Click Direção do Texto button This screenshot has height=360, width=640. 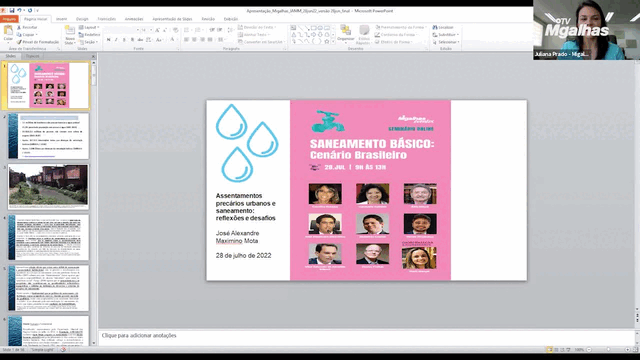tap(257, 27)
